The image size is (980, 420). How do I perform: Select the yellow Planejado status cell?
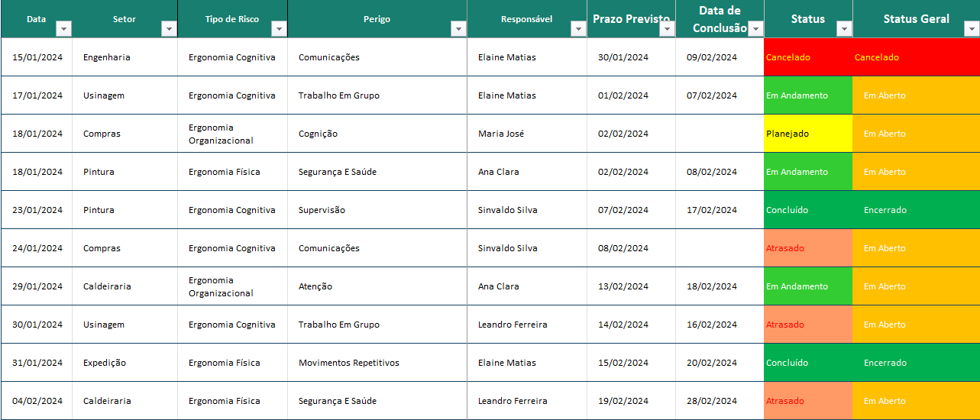click(807, 134)
